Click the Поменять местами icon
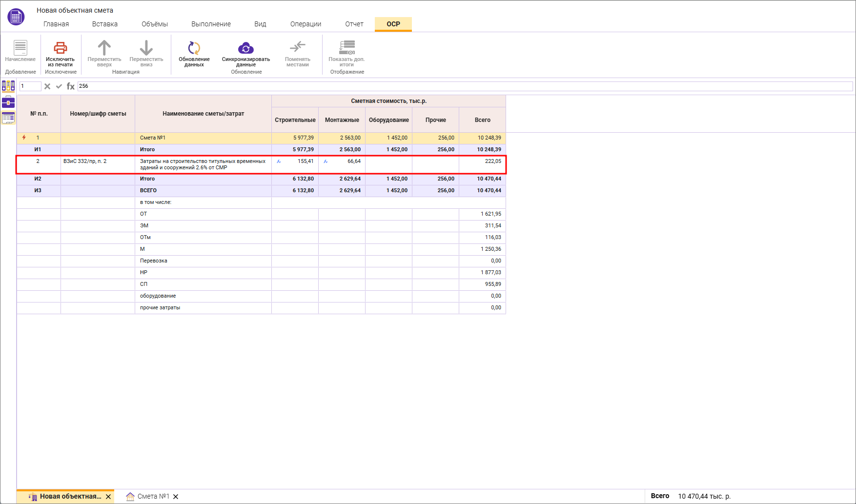The width and height of the screenshot is (856, 504). click(x=297, y=47)
